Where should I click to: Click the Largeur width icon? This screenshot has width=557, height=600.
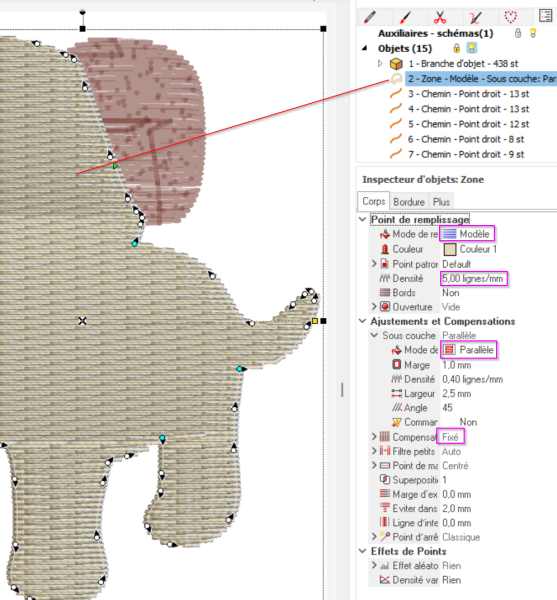pos(397,393)
